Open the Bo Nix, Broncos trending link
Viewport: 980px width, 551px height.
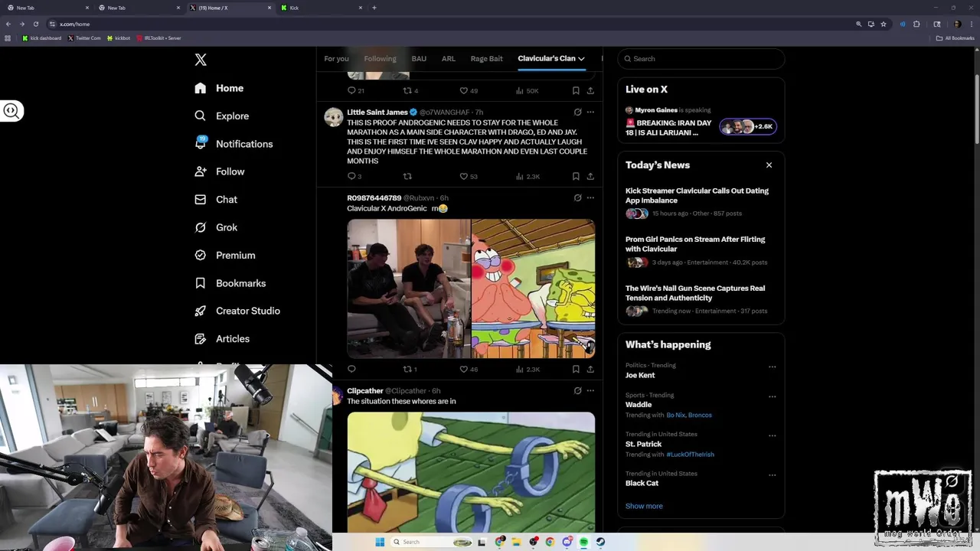tap(689, 415)
